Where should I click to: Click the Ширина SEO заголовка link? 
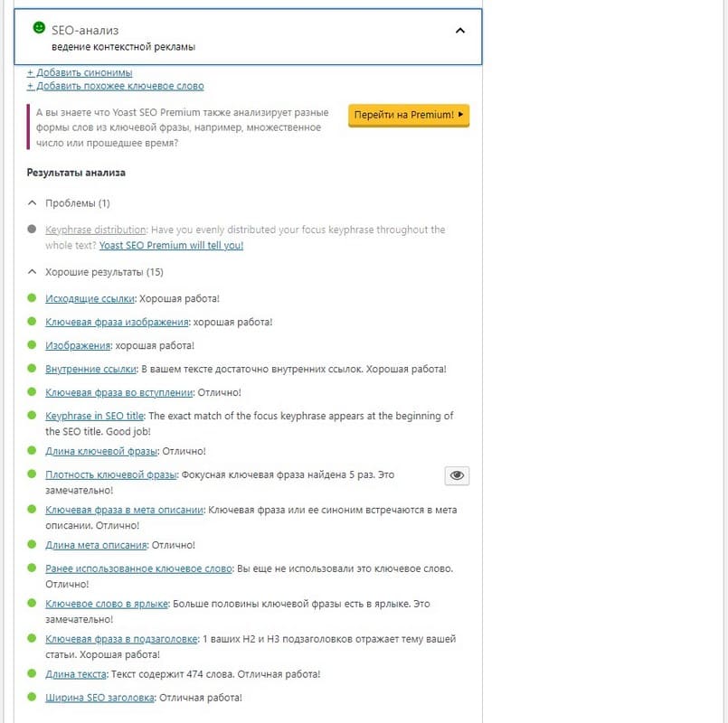tap(99, 698)
